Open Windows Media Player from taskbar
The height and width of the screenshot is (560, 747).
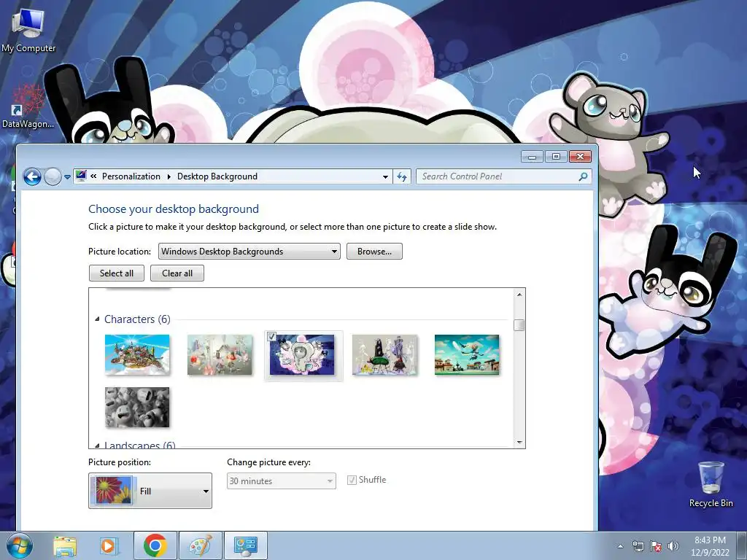click(109, 545)
